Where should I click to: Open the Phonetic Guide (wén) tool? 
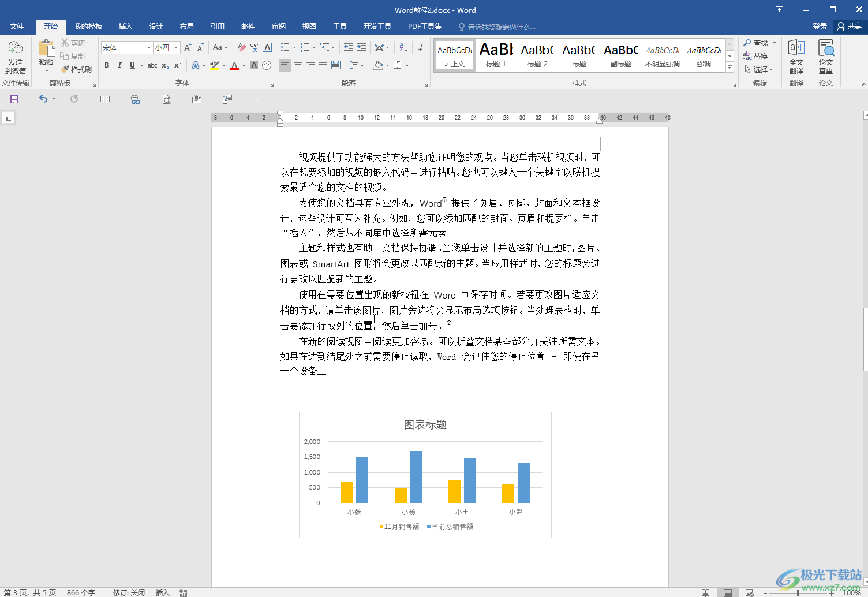click(255, 47)
